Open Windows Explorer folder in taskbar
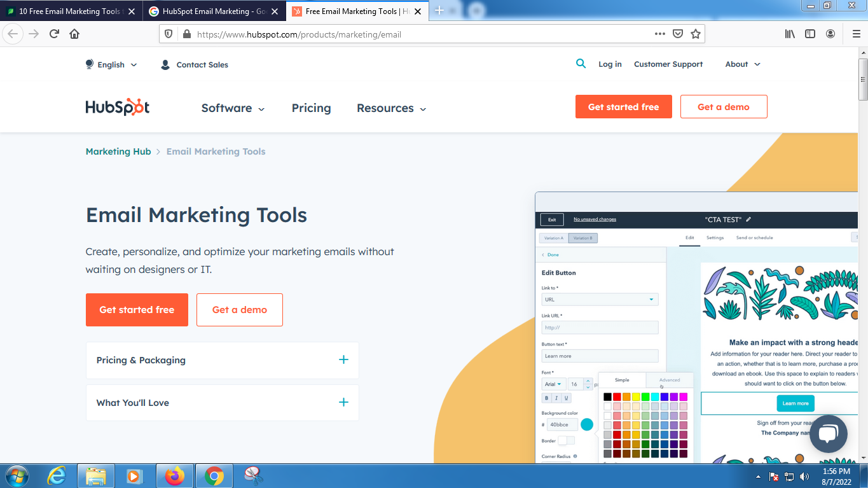 (x=96, y=476)
